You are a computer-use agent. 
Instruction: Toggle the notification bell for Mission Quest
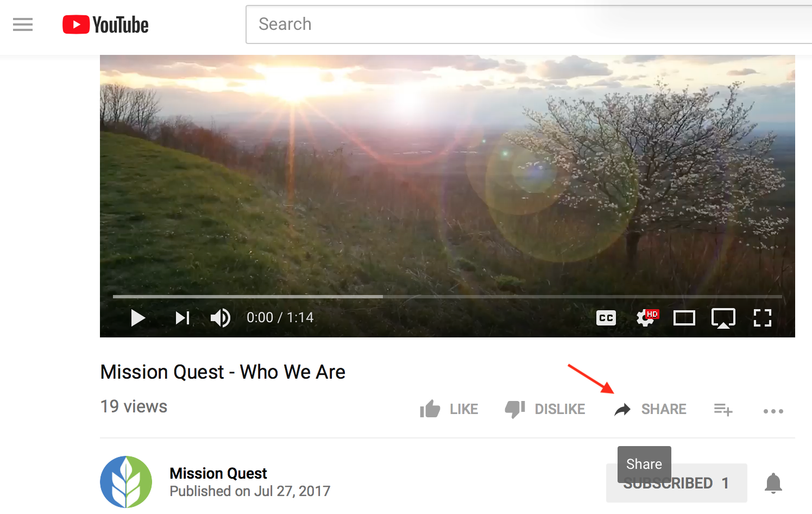click(773, 483)
